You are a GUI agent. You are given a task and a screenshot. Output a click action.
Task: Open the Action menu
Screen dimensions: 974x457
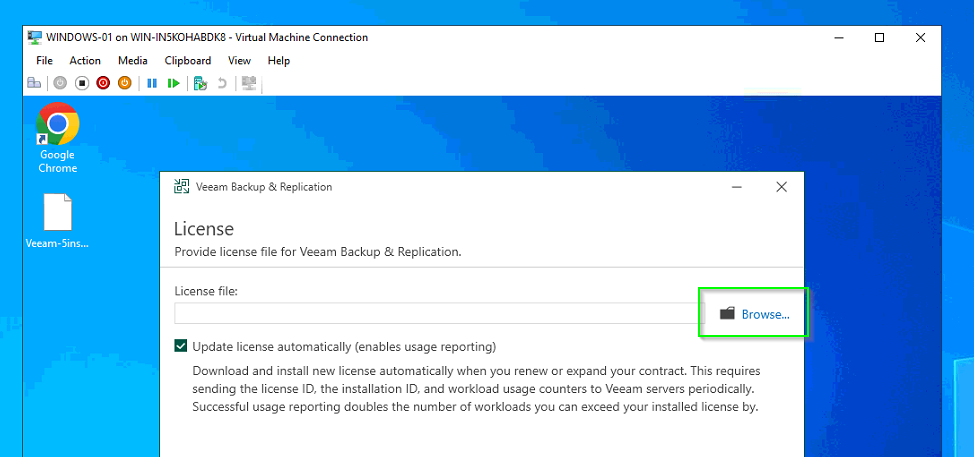(x=85, y=60)
